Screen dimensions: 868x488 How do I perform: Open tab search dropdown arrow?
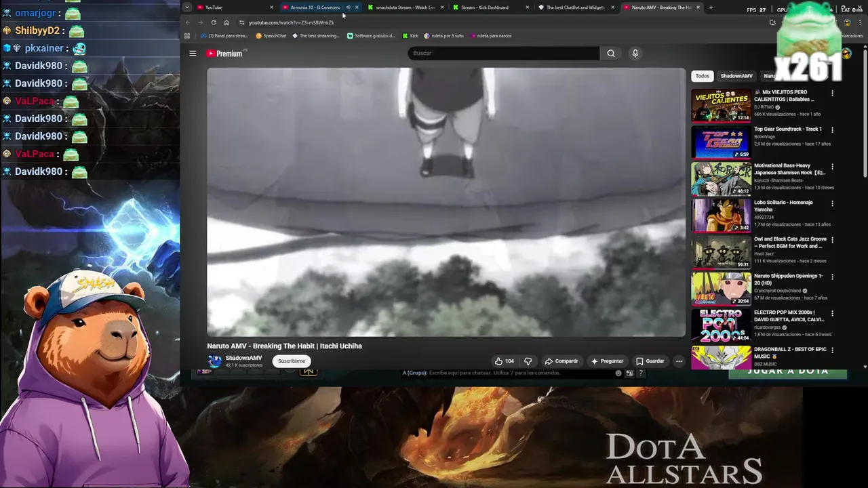[186, 7]
